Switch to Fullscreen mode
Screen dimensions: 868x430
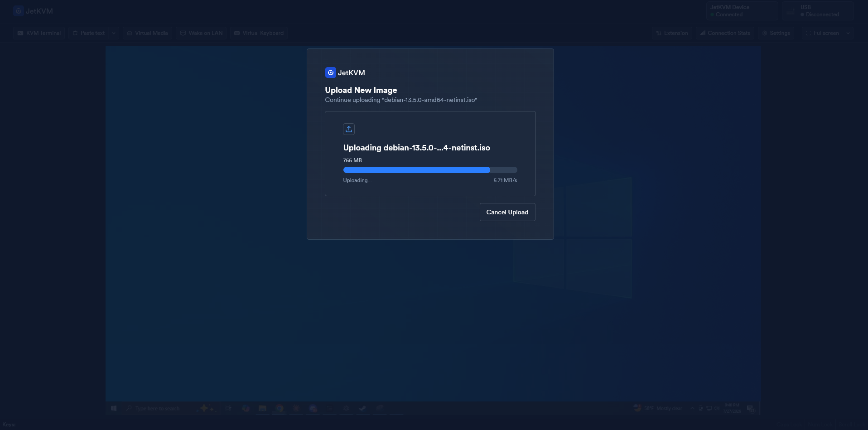pyautogui.click(x=822, y=33)
